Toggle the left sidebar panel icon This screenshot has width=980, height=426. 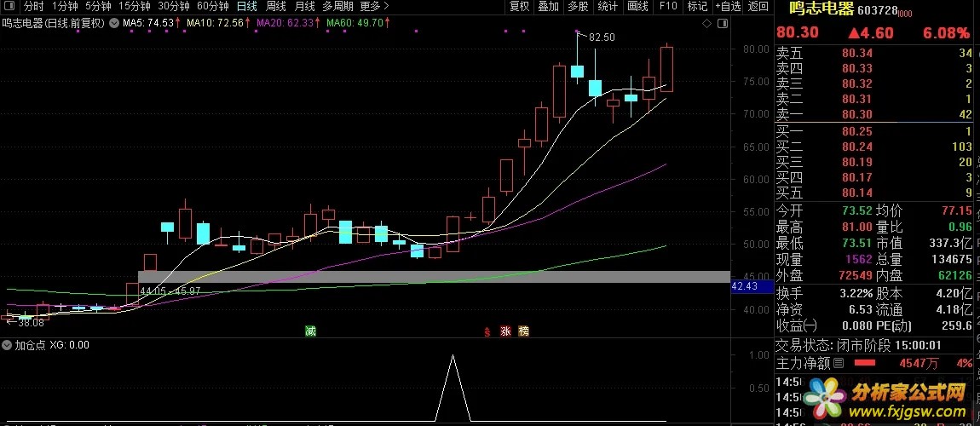pyautogui.click(x=9, y=7)
